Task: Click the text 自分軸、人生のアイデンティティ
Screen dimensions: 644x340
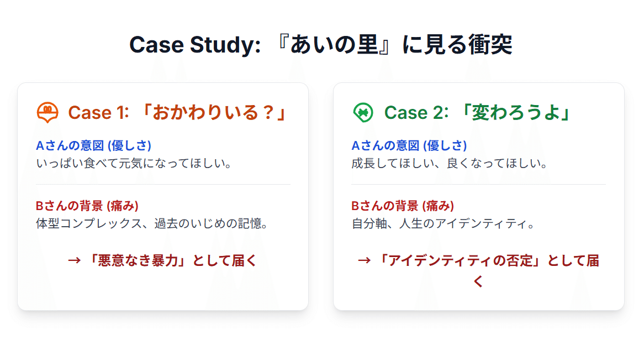Action: coord(443,224)
